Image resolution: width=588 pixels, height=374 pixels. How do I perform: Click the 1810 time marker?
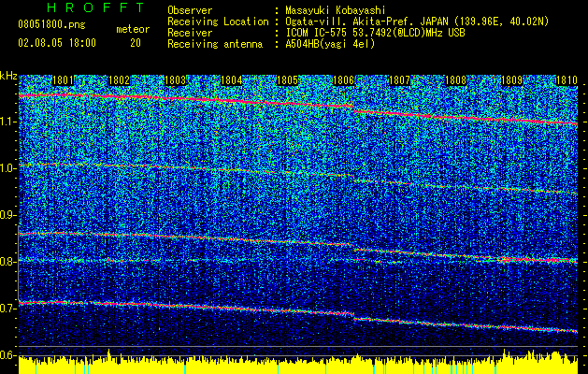pyautogui.click(x=567, y=81)
